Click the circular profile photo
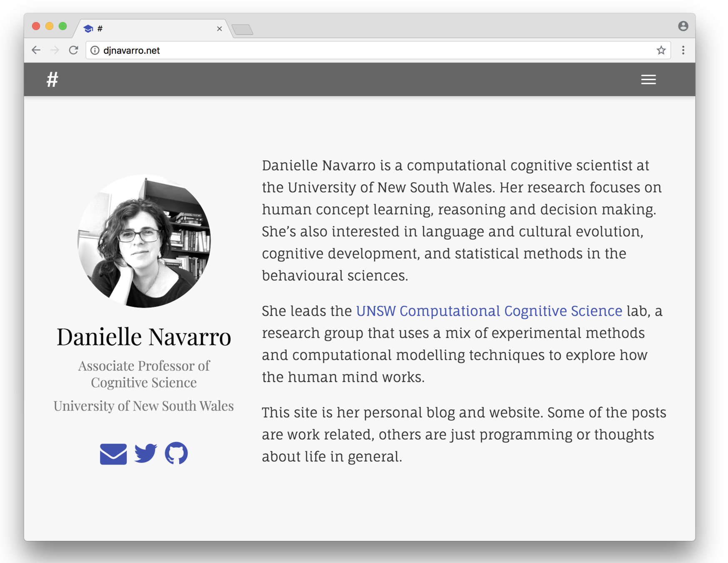This screenshot has width=728, height=563. [x=144, y=241]
